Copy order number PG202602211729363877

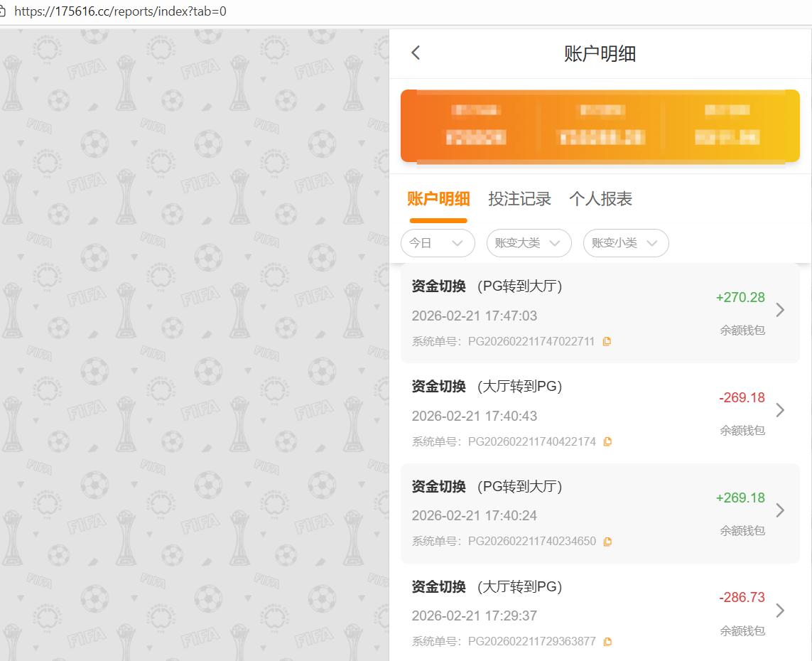tap(607, 642)
